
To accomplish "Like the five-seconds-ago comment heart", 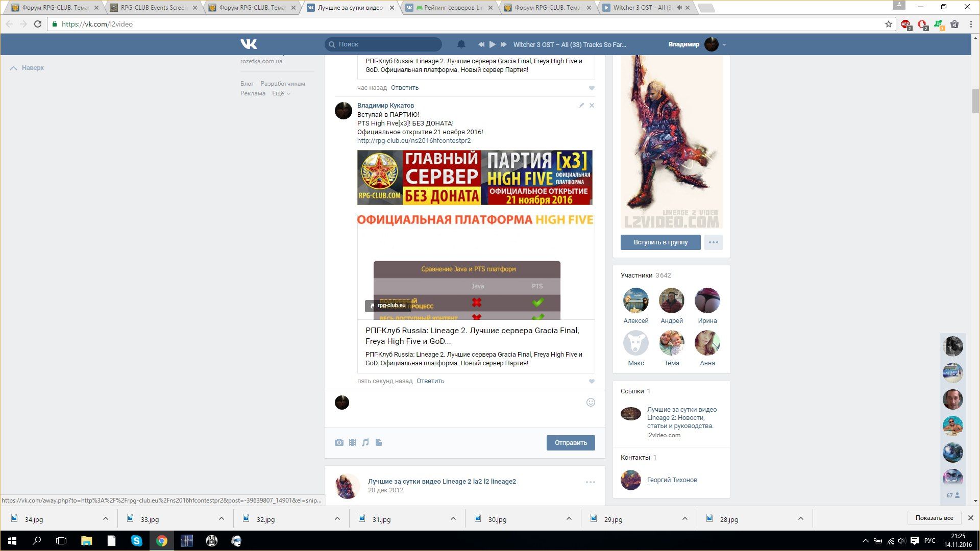I will pos(592,382).
